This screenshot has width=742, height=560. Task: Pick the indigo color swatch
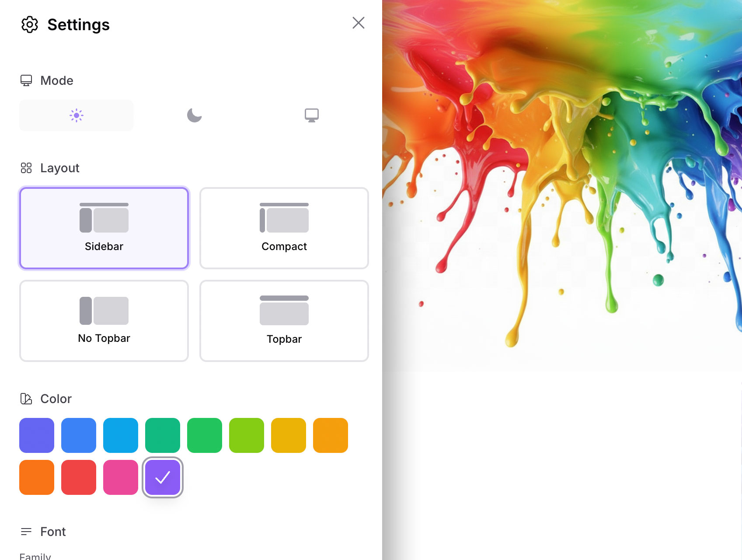tap(37, 435)
